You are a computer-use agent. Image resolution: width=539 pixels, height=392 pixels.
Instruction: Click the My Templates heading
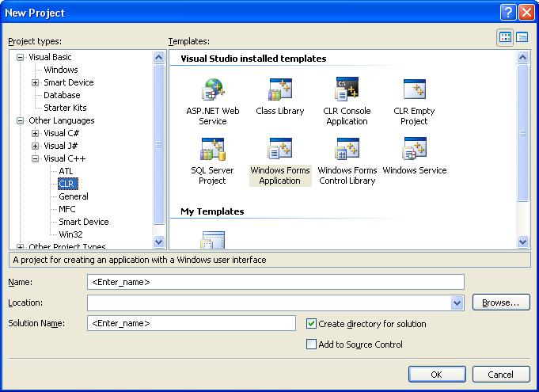(212, 211)
